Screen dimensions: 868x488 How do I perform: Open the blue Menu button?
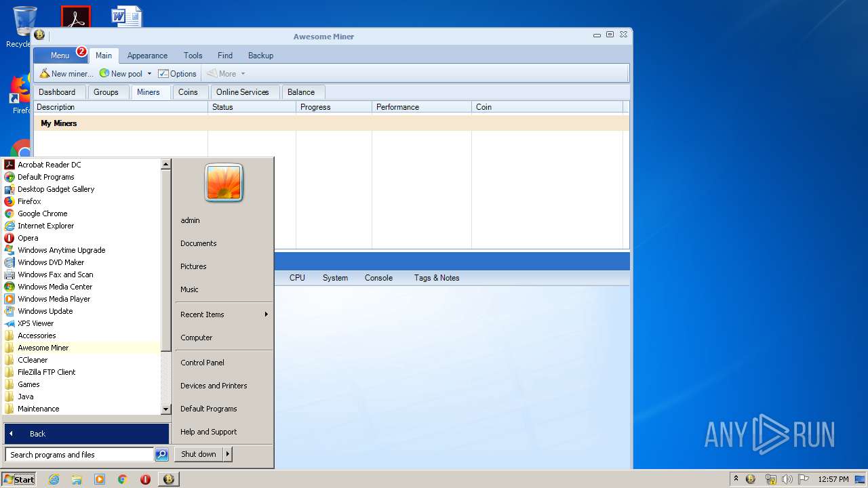[60, 56]
